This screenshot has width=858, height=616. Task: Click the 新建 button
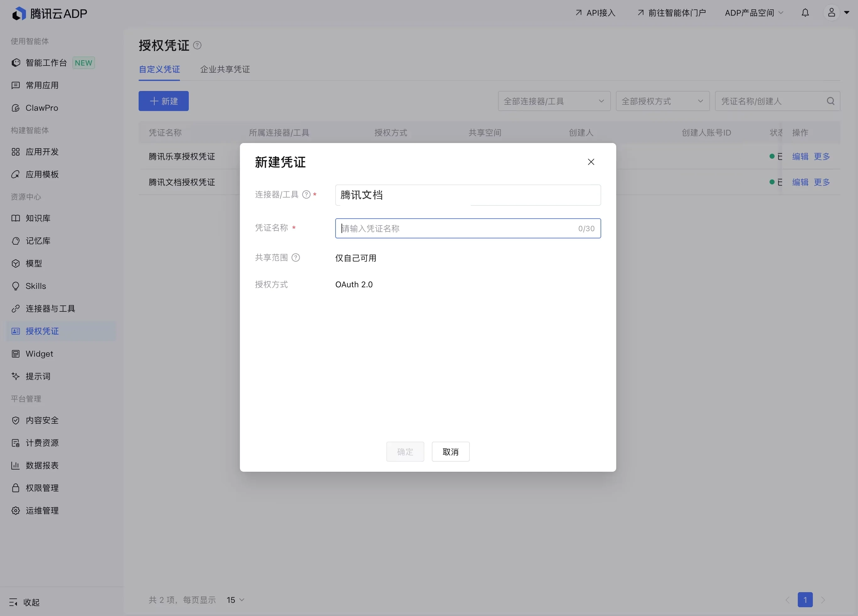(x=163, y=101)
